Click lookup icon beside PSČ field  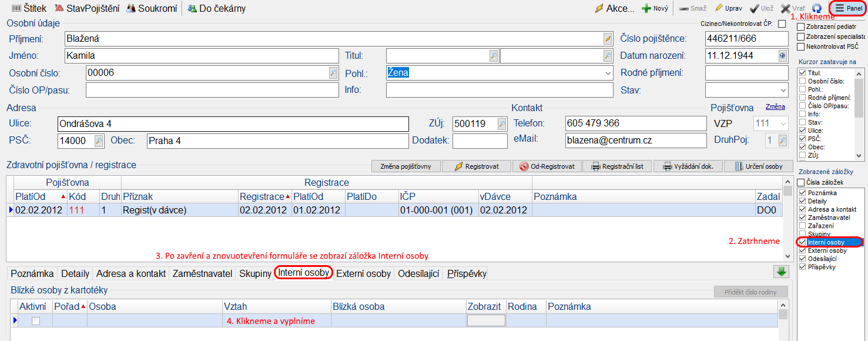(99, 141)
